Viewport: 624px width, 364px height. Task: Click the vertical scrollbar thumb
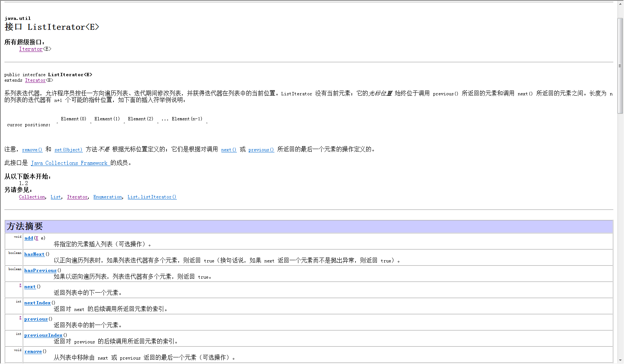click(621, 66)
